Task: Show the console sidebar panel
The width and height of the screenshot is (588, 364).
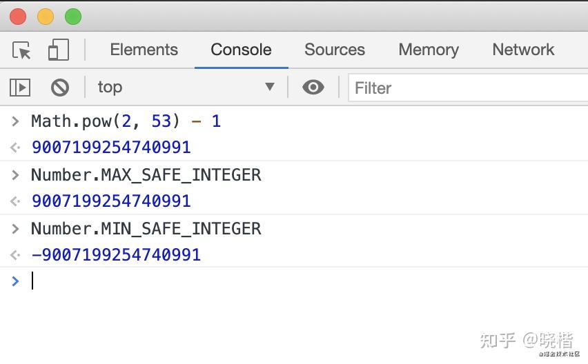Action: point(20,88)
